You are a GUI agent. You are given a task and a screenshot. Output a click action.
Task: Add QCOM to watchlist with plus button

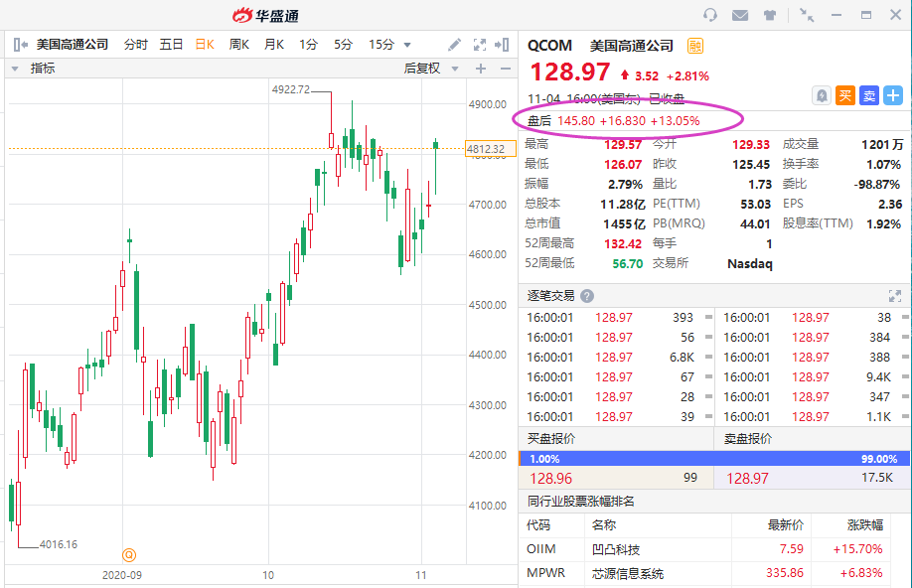(893, 95)
